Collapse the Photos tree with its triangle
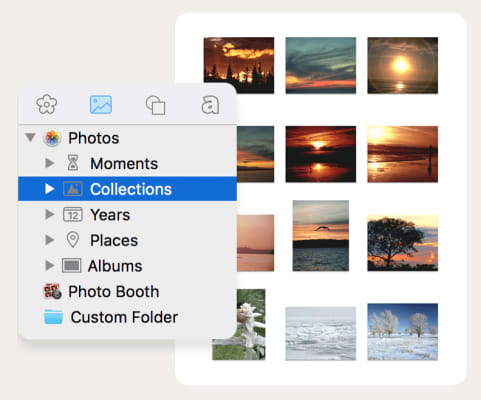 point(30,137)
